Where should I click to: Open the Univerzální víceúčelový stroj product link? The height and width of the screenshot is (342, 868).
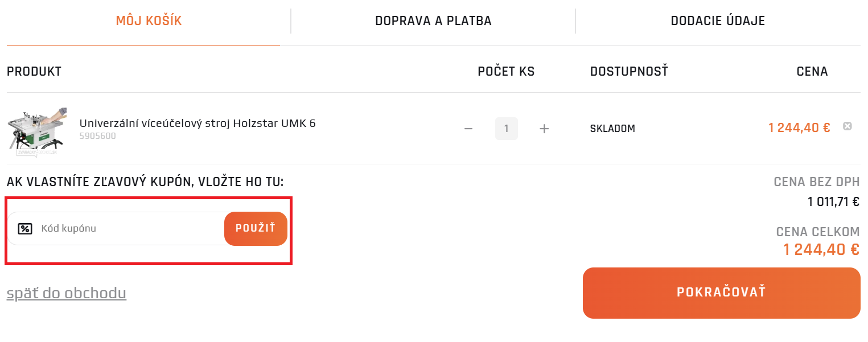(x=198, y=123)
